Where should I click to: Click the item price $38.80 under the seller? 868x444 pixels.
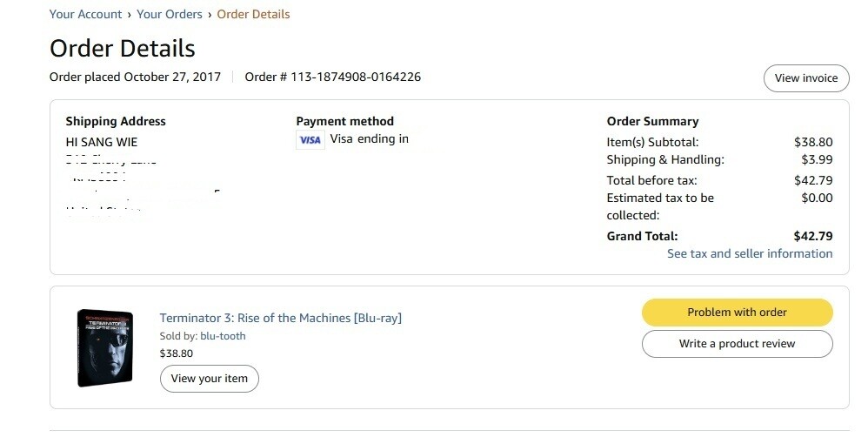177,353
